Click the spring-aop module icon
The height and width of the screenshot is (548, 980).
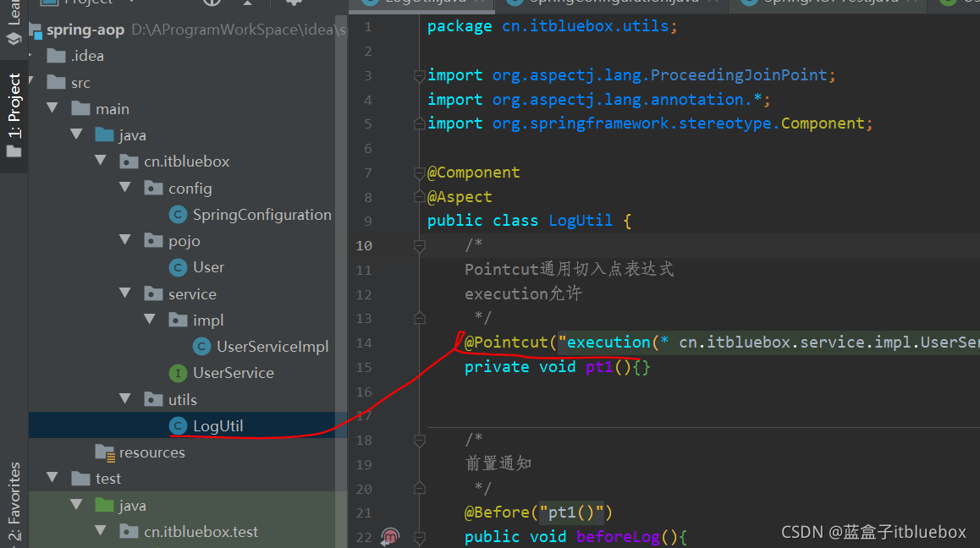[36, 30]
